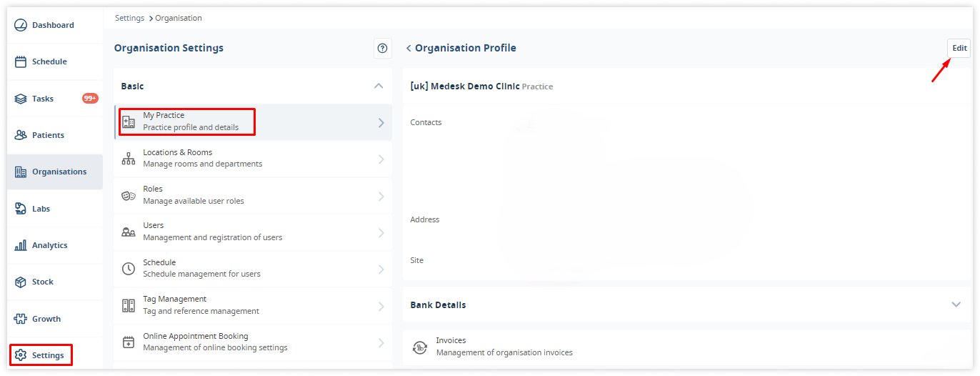Click the Contacts label in profile

click(426, 122)
